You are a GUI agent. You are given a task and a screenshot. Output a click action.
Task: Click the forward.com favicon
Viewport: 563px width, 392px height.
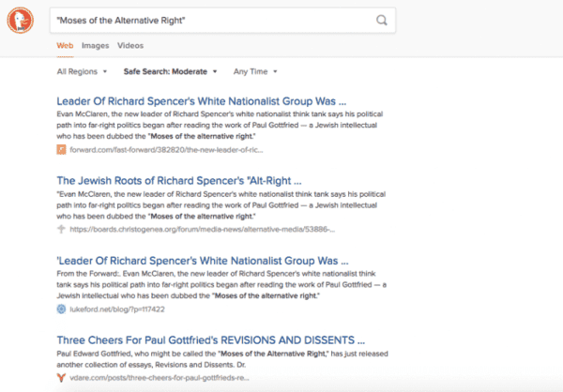tap(61, 148)
